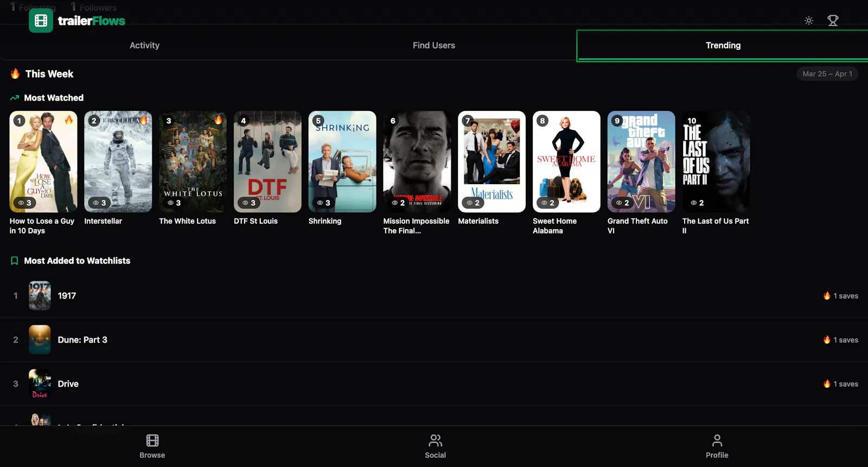
Task: Click the Materialists title text
Action: [478, 221]
